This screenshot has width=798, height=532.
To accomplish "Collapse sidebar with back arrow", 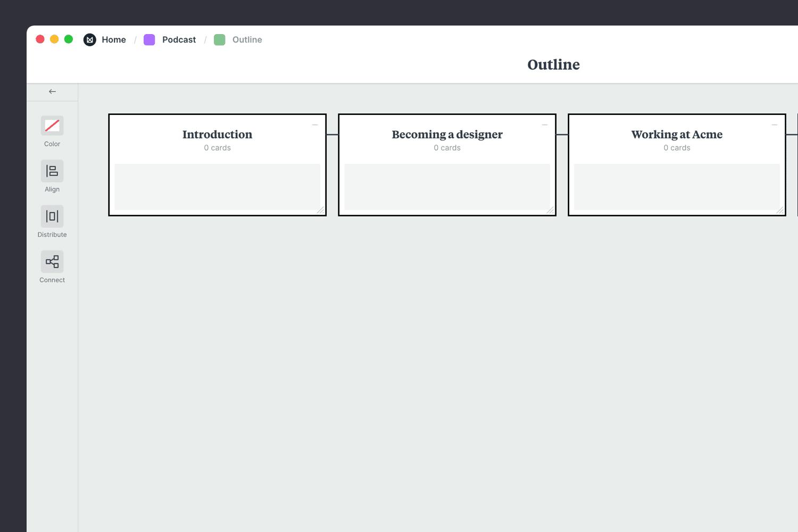I will click(52, 92).
